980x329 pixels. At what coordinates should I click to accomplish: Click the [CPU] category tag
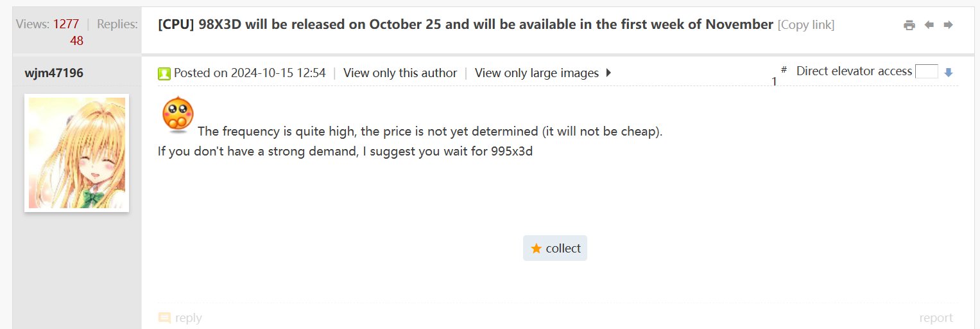(175, 24)
